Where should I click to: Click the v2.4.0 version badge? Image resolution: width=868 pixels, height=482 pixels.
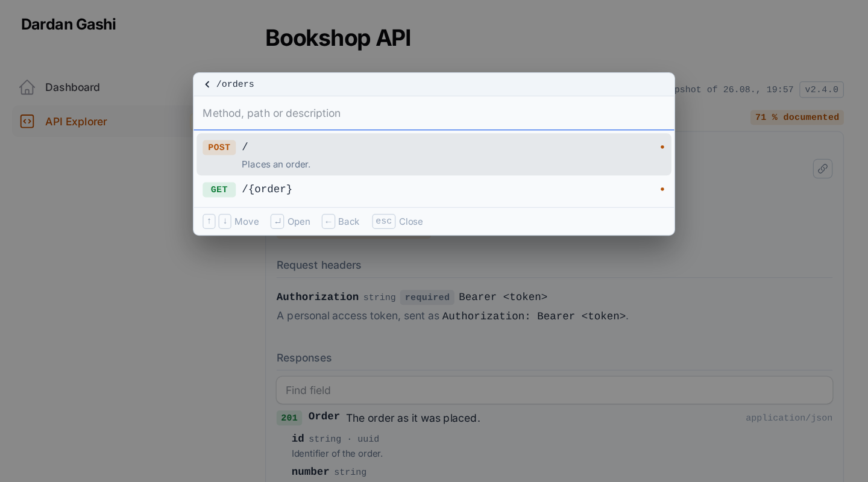point(822,90)
